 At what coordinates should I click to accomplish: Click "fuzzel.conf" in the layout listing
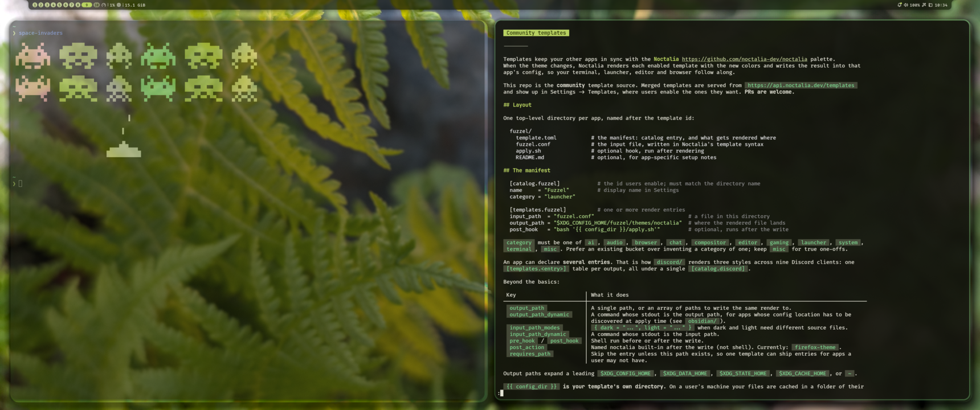point(533,145)
